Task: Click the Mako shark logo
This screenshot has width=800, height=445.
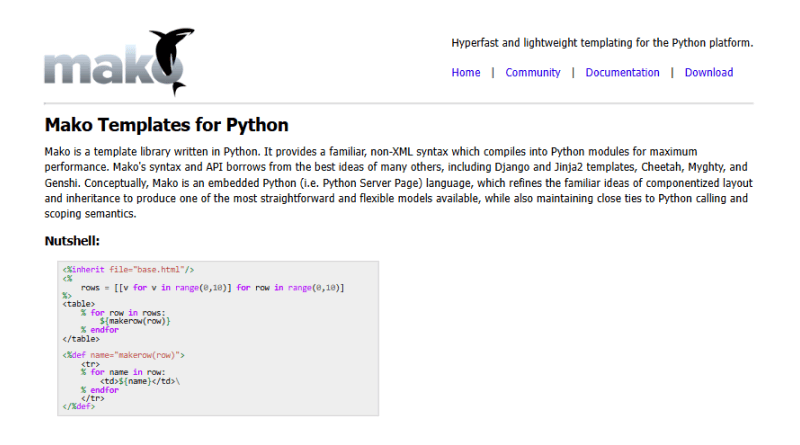Action: [119, 62]
